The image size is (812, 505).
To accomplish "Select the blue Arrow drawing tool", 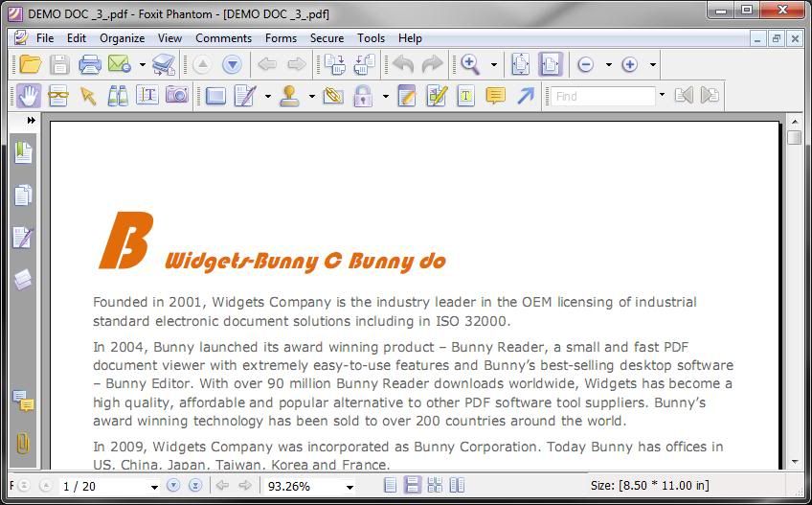I will [525, 96].
